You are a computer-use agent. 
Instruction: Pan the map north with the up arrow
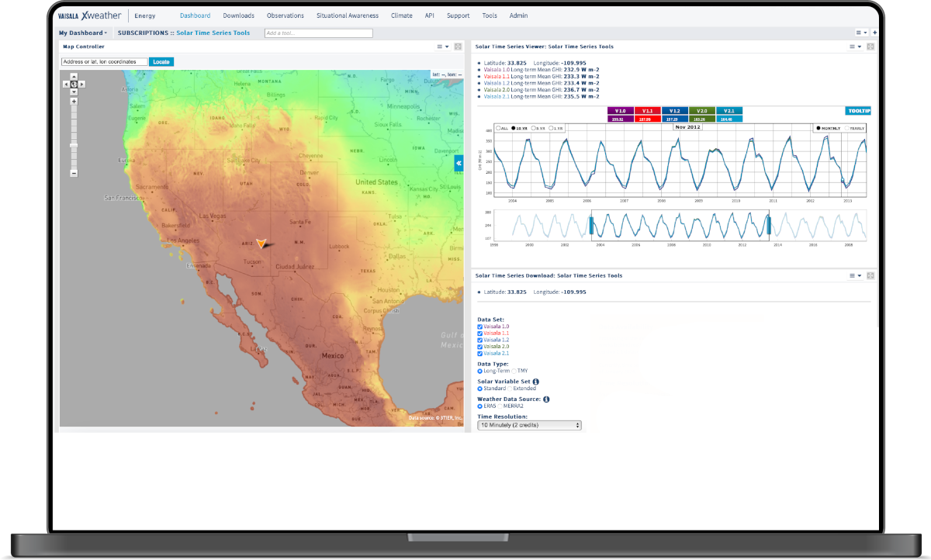click(x=74, y=78)
